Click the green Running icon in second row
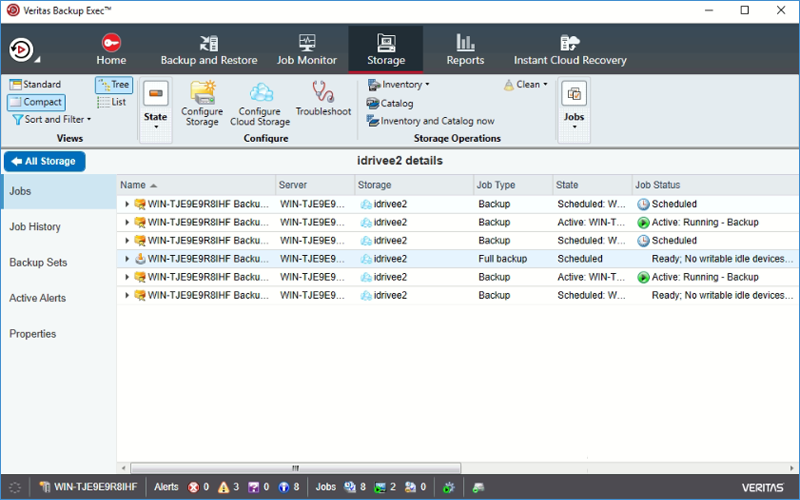Screen dimensions: 800x500 pos(643,222)
